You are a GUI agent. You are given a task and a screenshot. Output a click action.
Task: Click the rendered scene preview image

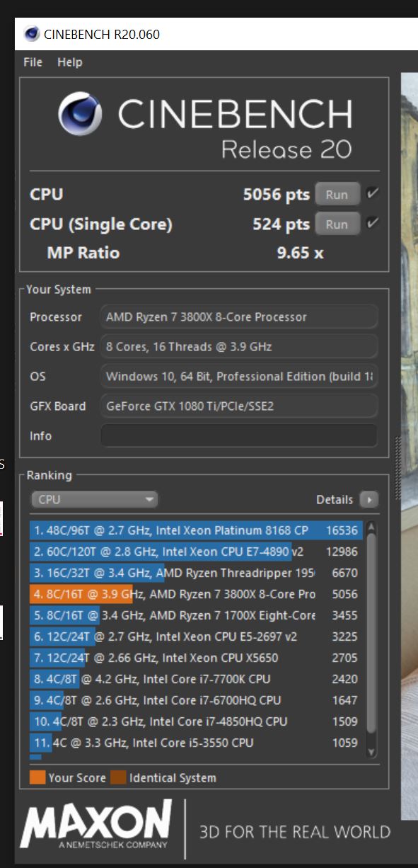410,446
